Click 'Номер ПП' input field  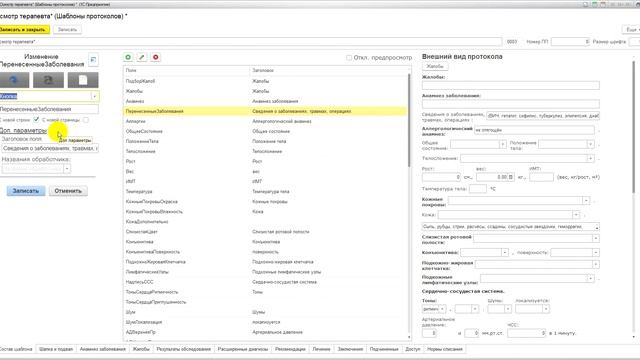pyautogui.click(x=571, y=42)
